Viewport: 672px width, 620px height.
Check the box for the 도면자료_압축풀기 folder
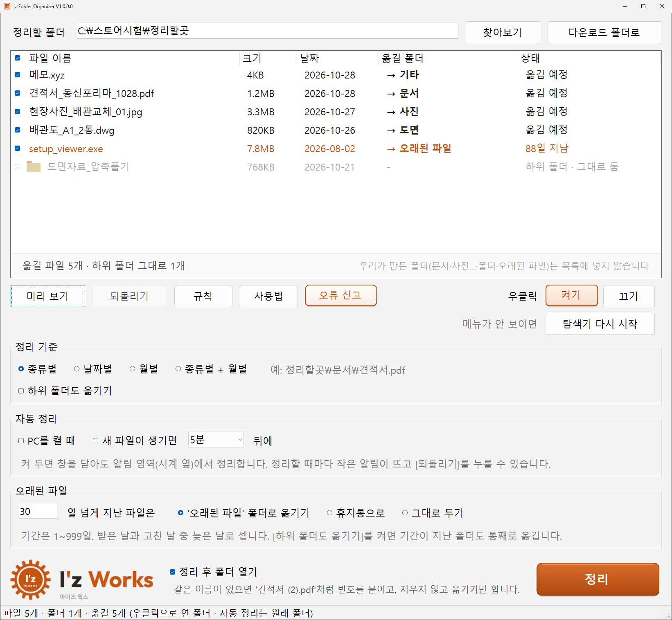point(18,167)
